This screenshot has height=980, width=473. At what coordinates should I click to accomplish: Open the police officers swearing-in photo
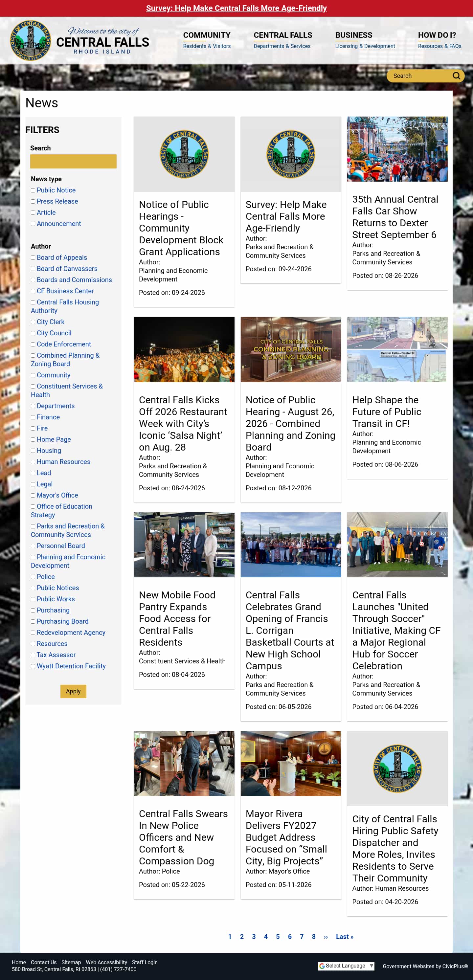point(184,763)
